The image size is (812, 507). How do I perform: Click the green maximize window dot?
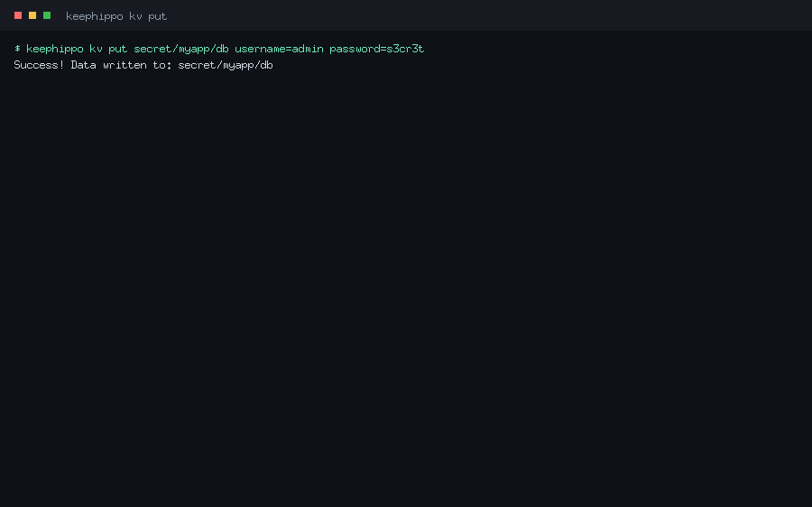point(47,15)
